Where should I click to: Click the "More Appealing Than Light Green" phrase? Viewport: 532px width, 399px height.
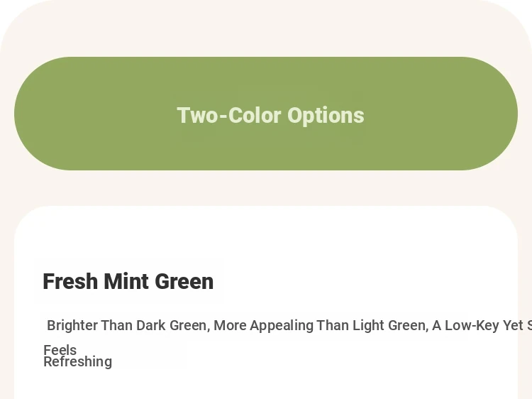[321, 325]
